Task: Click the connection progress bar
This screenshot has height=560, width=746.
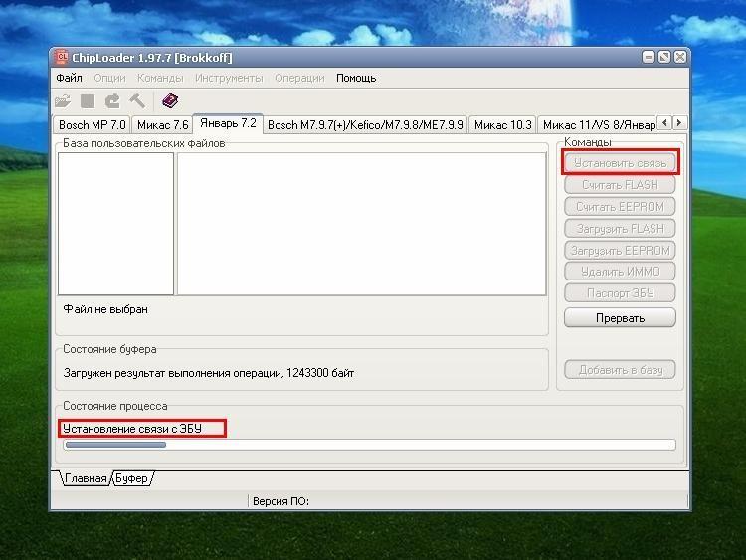Action: tap(369, 445)
